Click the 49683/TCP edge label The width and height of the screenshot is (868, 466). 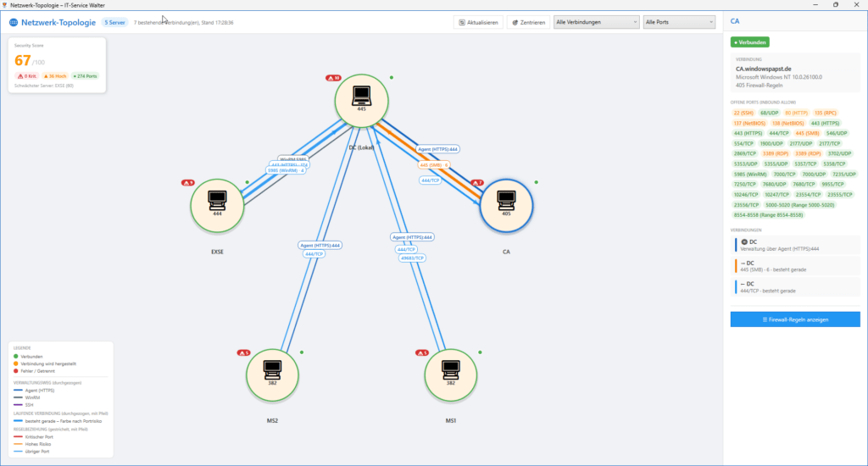(412, 258)
